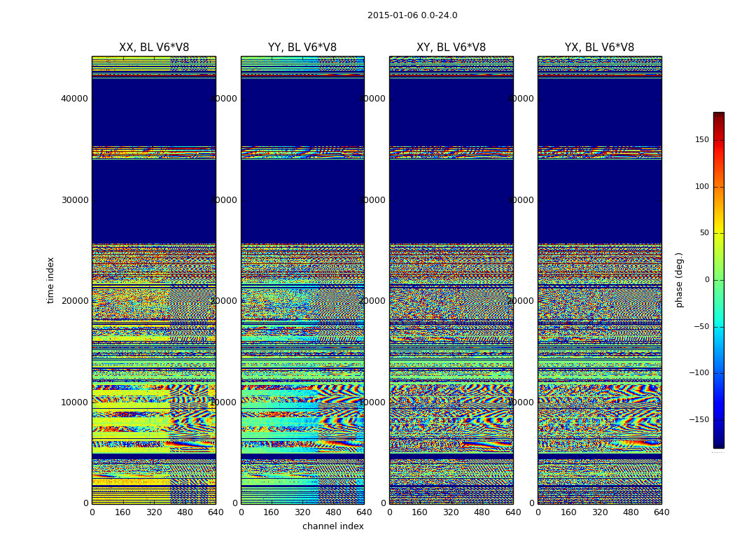Click the XY phase waterfall plot image
The width and height of the screenshot is (735, 560).
[451, 280]
